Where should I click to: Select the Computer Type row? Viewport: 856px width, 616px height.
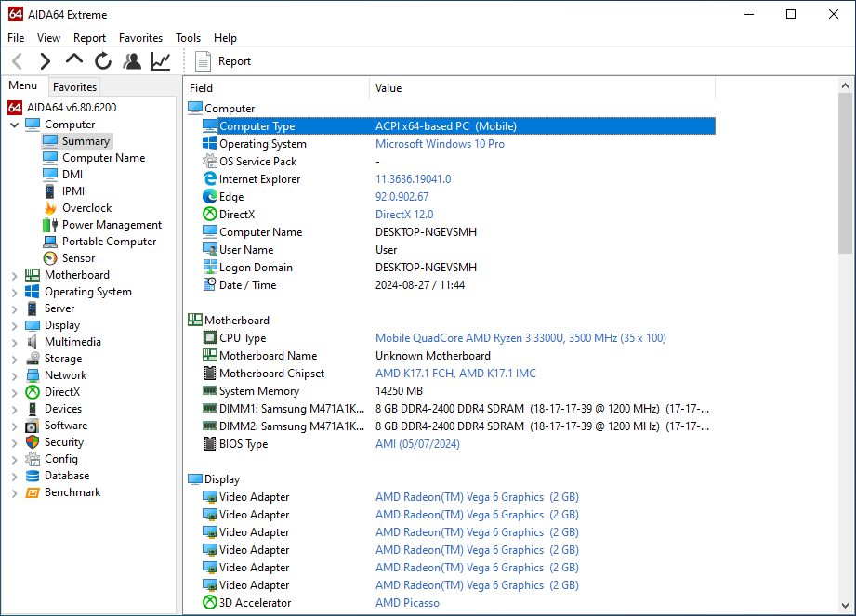pyautogui.click(x=458, y=126)
